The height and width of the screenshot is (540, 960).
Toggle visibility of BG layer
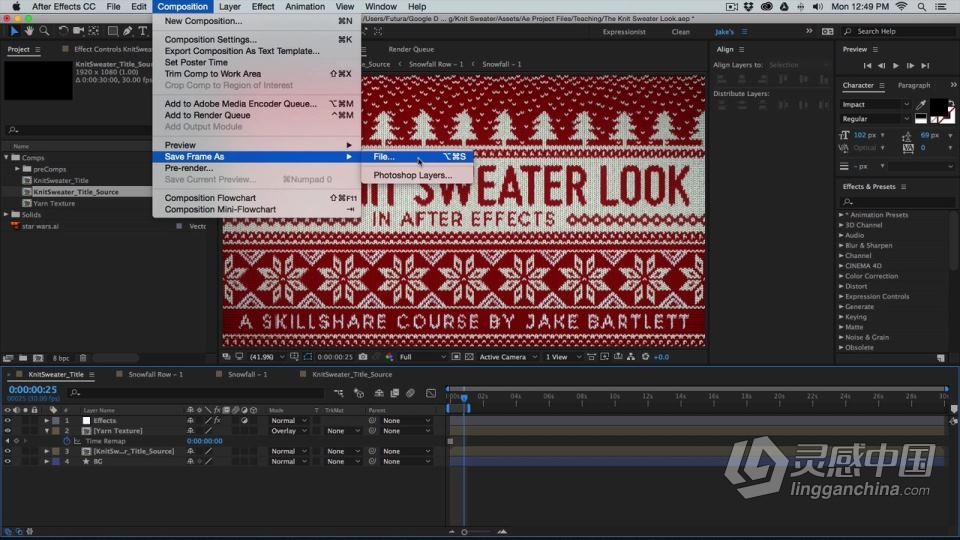tap(7, 462)
